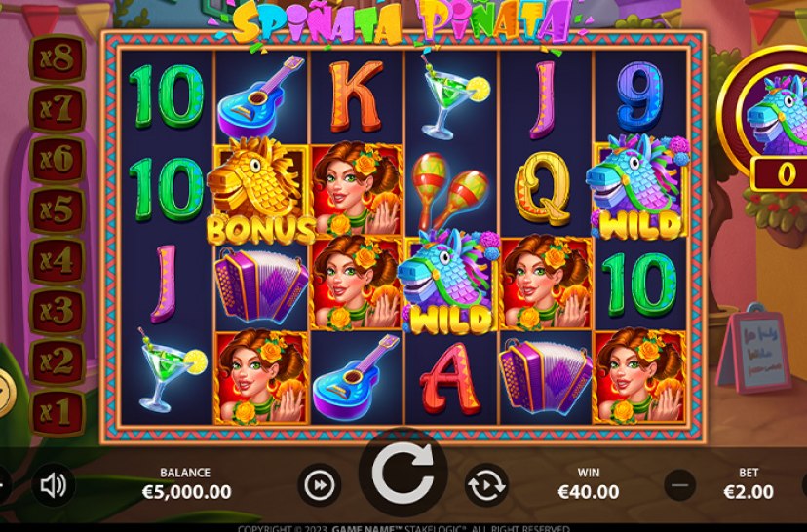
Task: Click the €5,000.00 balance display
Action: pos(186,492)
